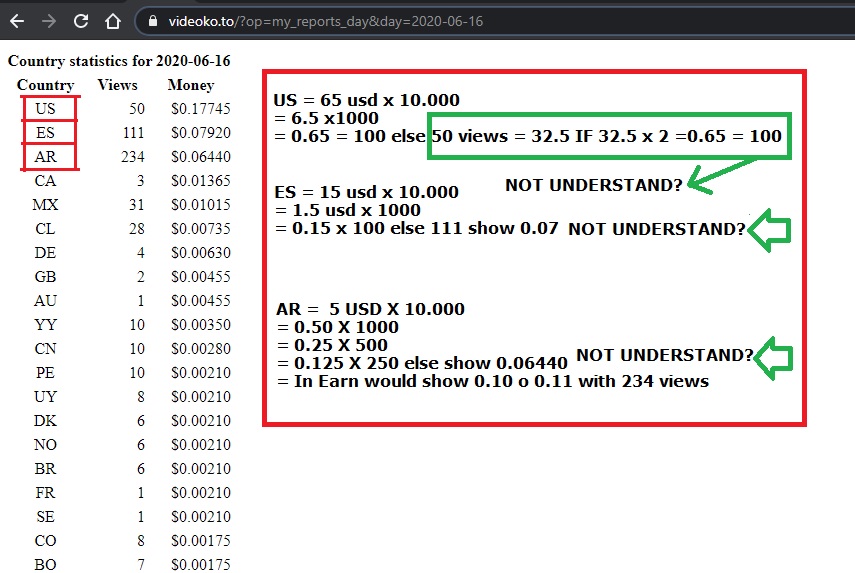This screenshot has height=573, width=855.
Task: Reload the current page
Action: [x=81, y=20]
